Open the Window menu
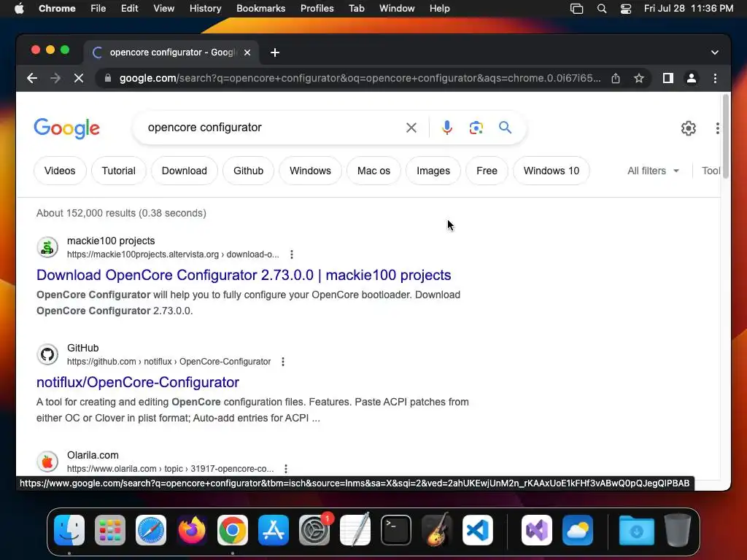The width and height of the screenshot is (747, 560). pyautogui.click(x=397, y=9)
